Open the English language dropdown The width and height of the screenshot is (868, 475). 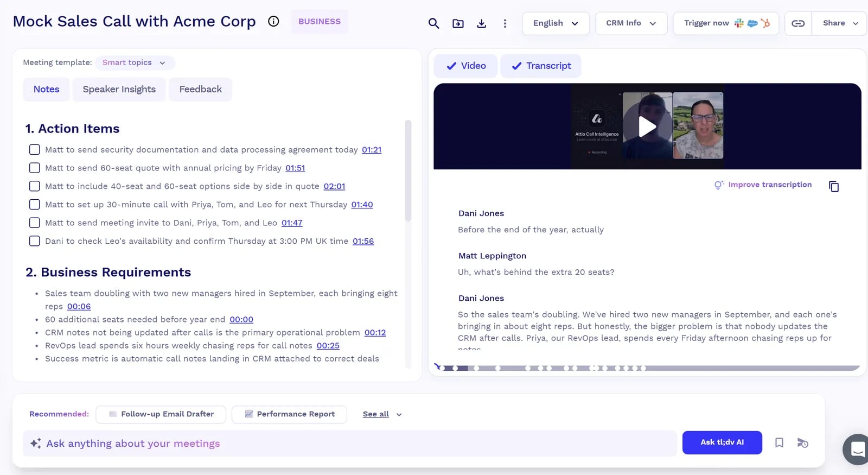(x=556, y=23)
